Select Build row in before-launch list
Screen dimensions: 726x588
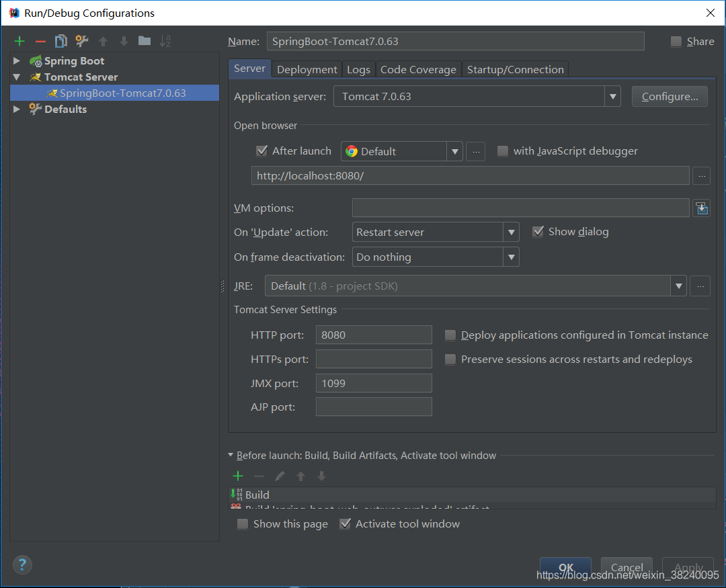coord(473,495)
